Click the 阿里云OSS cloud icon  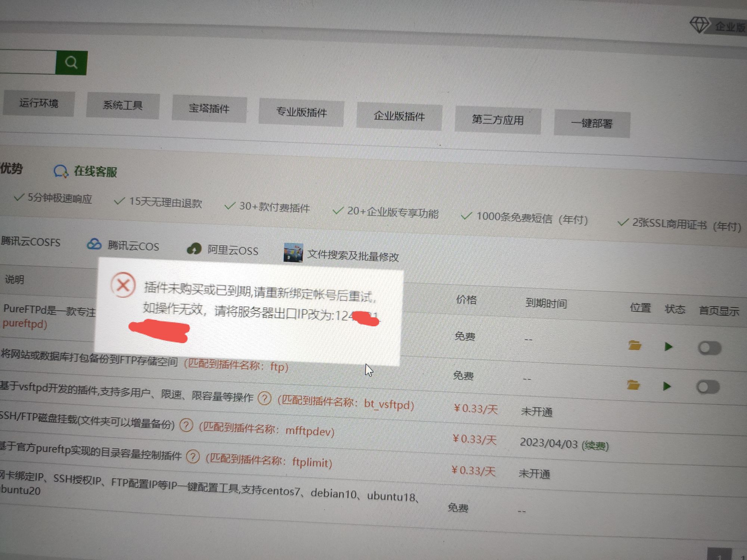click(194, 248)
